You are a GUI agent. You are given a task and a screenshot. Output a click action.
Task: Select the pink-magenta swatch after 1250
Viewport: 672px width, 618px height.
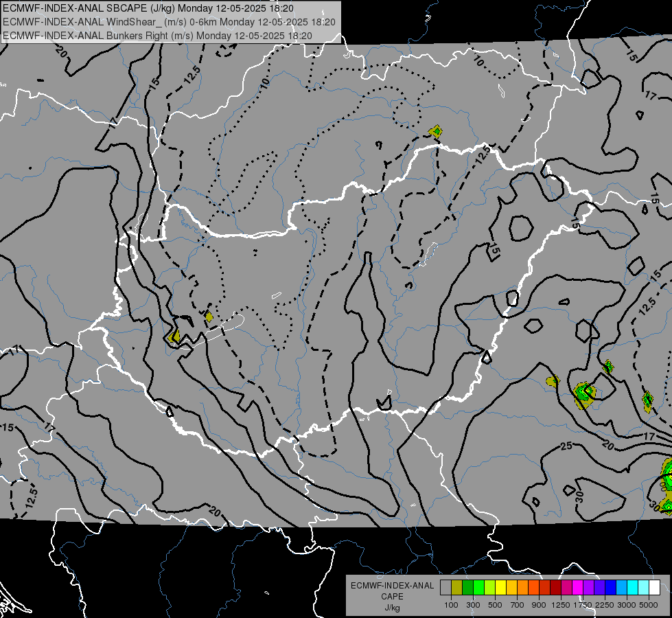[566, 588]
